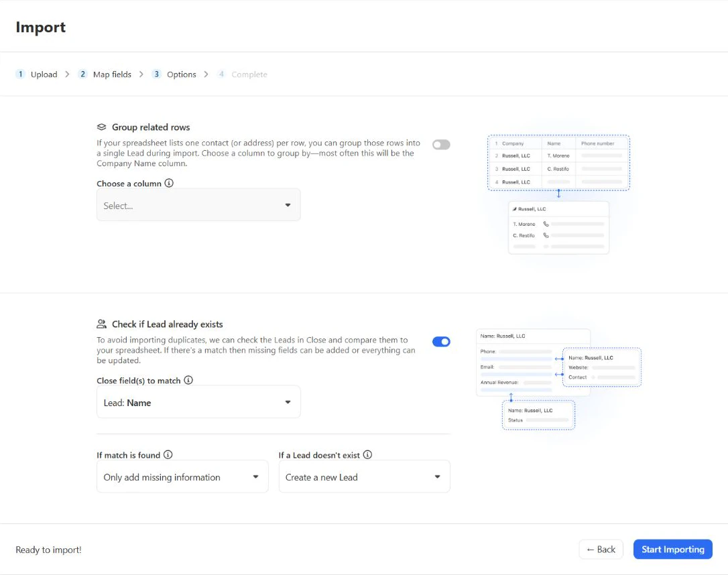This screenshot has height=575, width=728.
Task: Open the Lead: Name field match dropdown
Action: click(x=198, y=402)
